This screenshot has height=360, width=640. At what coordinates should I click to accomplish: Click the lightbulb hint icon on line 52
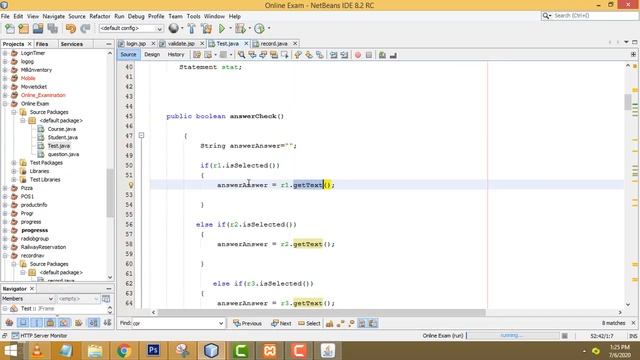tap(131, 185)
